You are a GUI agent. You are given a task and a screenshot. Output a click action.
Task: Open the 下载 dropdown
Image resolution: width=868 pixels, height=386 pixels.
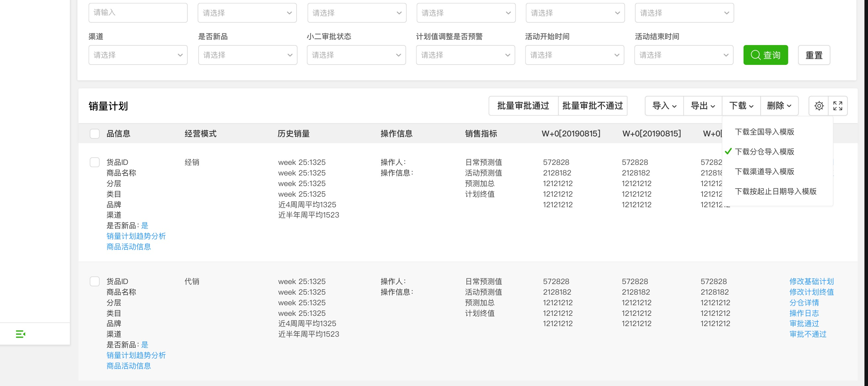(x=741, y=106)
